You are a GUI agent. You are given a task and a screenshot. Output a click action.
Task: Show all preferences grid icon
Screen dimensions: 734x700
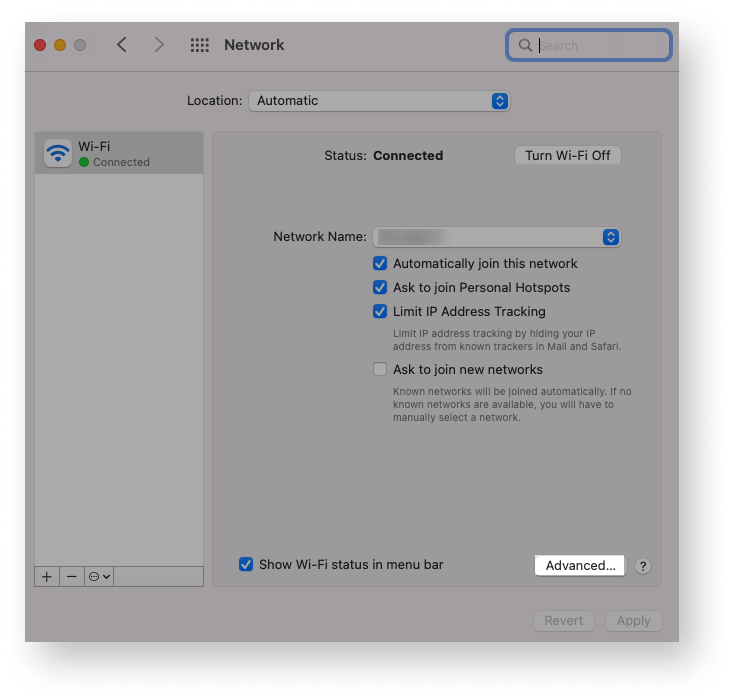click(x=199, y=45)
